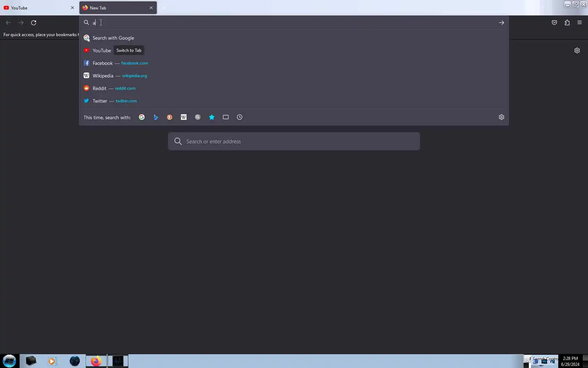Open the Windows Start button

tap(9, 361)
